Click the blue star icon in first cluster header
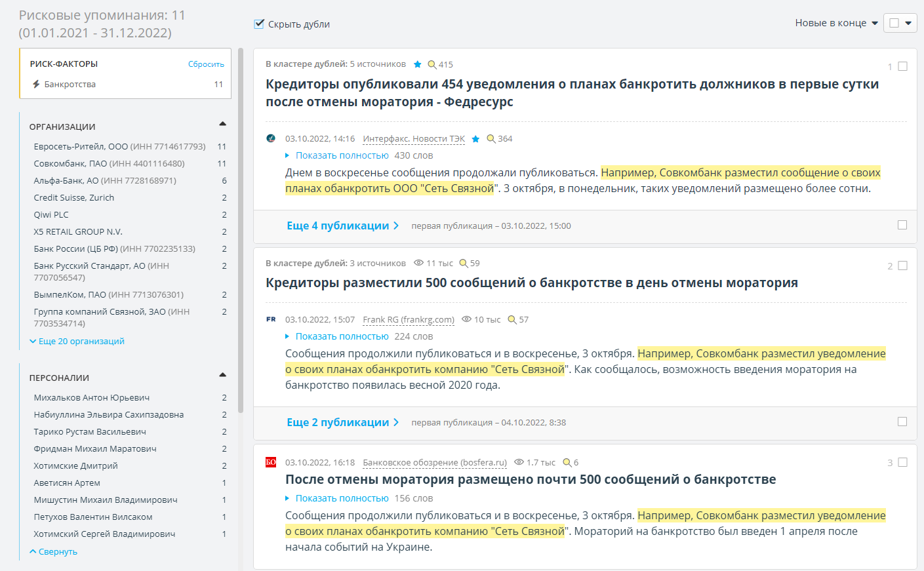 (418, 64)
